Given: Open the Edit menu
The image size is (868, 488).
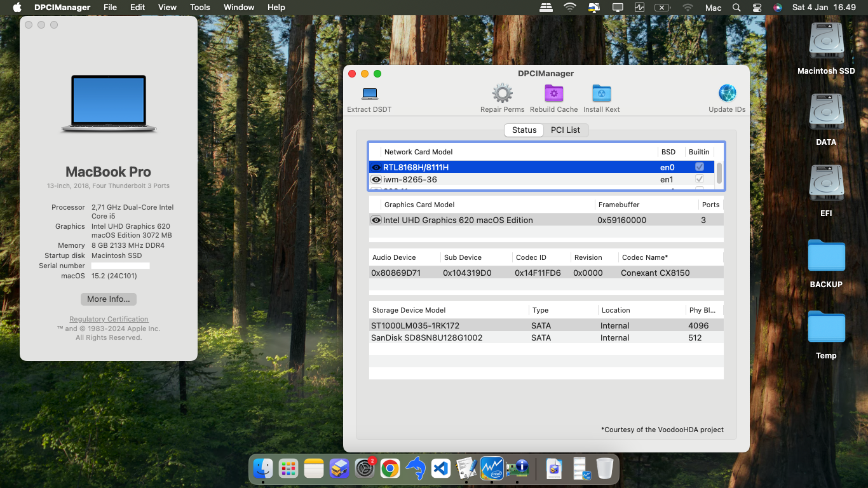Looking at the screenshot, I should [137, 8].
